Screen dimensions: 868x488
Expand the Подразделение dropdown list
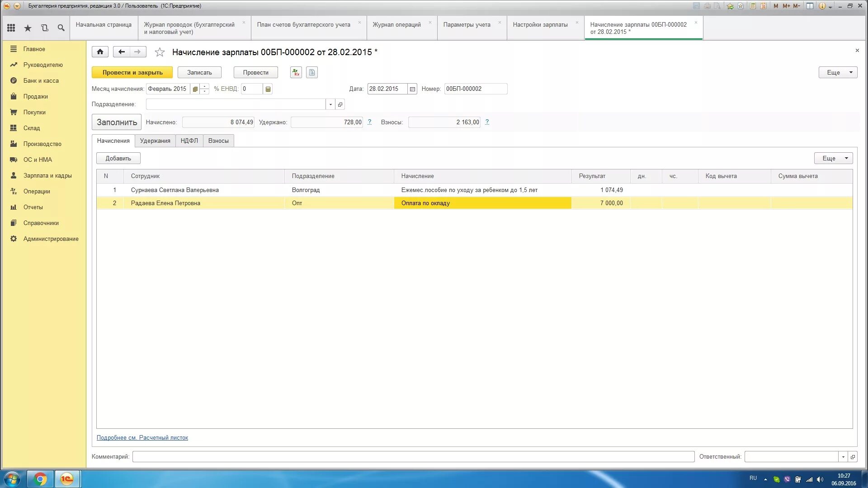click(x=330, y=104)
